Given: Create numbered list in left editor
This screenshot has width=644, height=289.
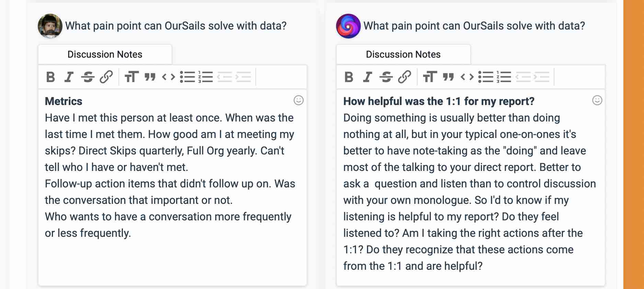Looking at the screenshot, I should (x=206, y=77).
